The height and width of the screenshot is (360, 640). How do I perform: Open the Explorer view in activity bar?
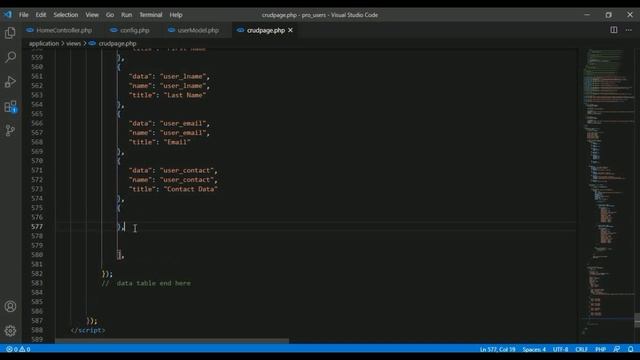tap(10, 33)
